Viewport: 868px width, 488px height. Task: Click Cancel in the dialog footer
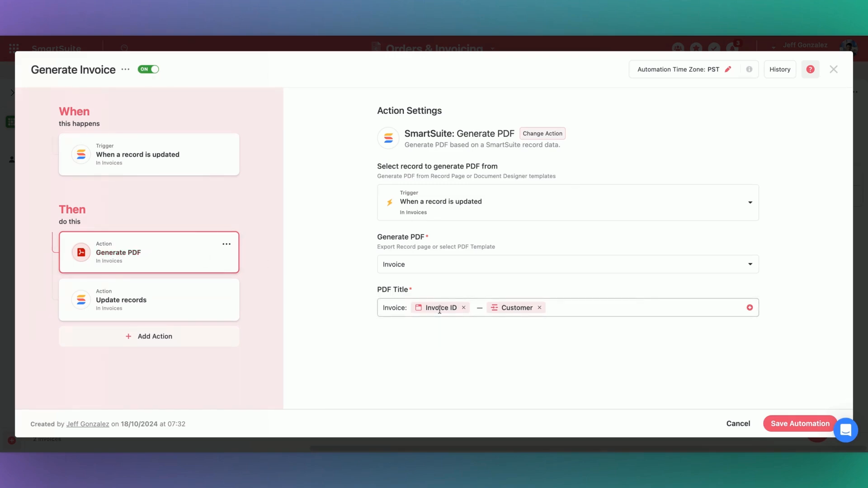pyautogui.click(x=738, y=423)
